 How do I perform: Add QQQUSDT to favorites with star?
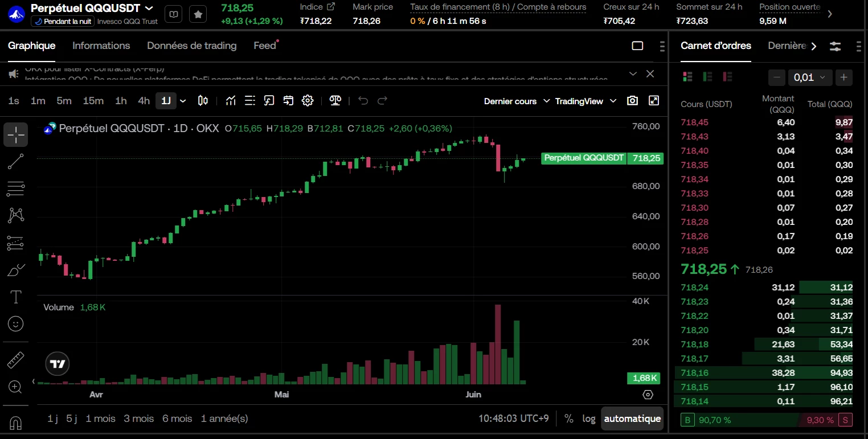198,14
